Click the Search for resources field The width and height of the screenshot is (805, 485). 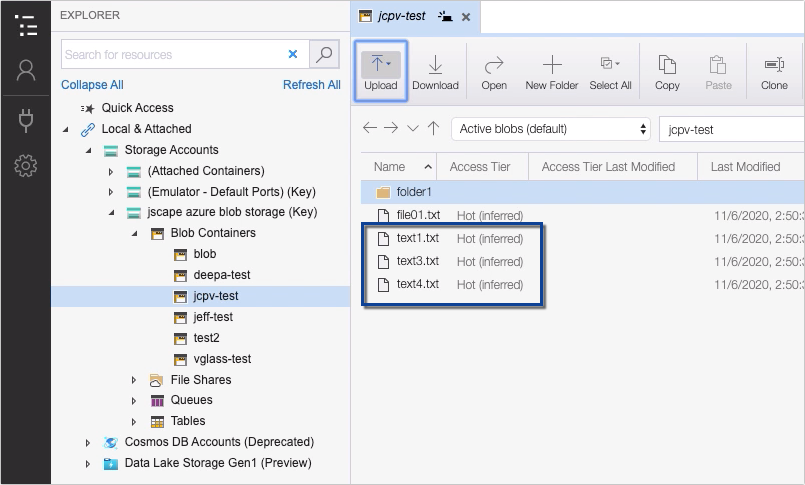(x=170, y=55)
